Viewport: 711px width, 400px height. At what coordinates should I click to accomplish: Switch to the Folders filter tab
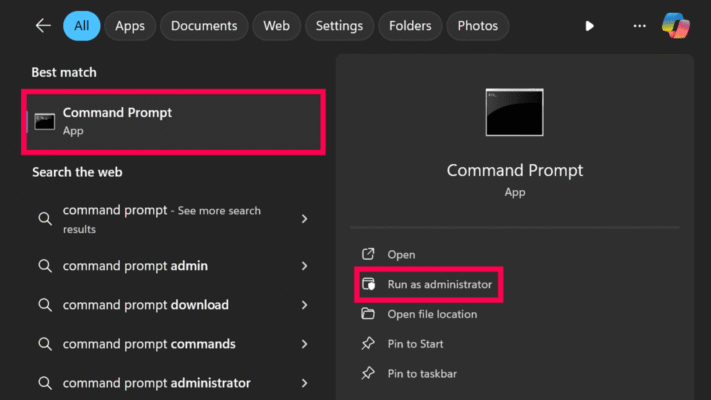(x=410, y=26)
